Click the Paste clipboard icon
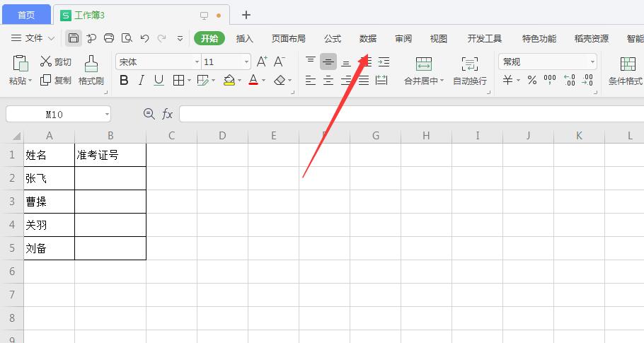The image size is (644, 343). pos(21,64)
